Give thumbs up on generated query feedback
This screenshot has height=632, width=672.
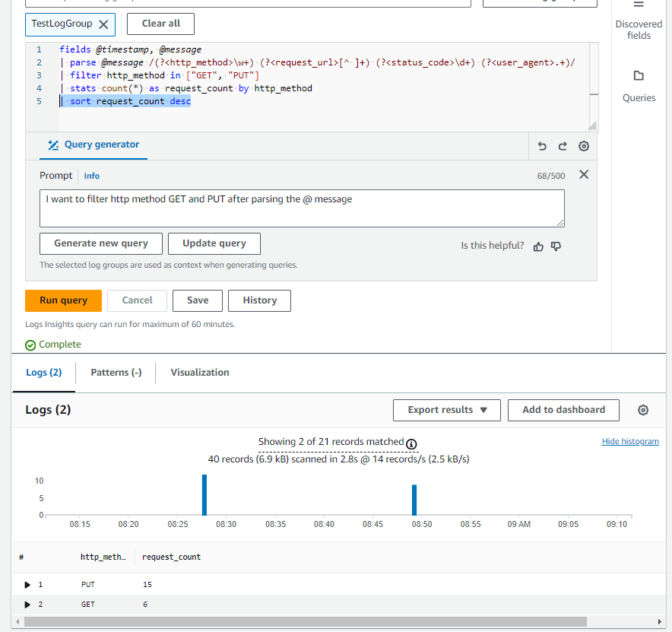539,247
